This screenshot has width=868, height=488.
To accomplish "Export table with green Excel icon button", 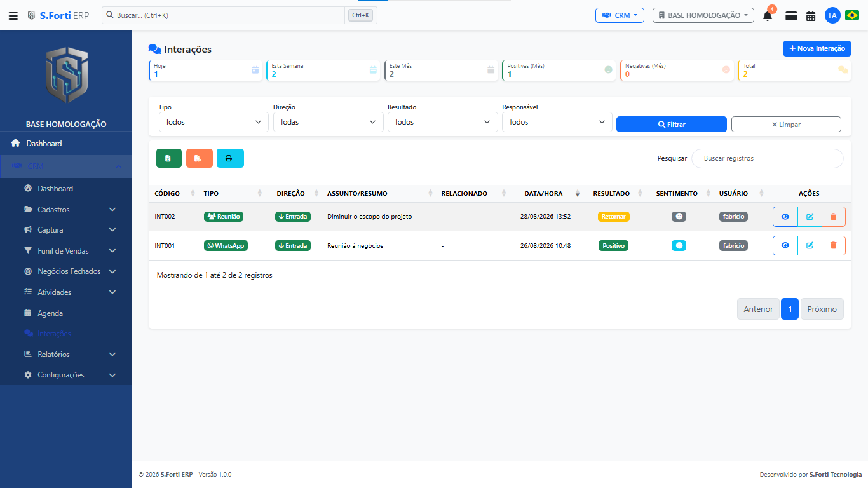I will pos(169,158).
